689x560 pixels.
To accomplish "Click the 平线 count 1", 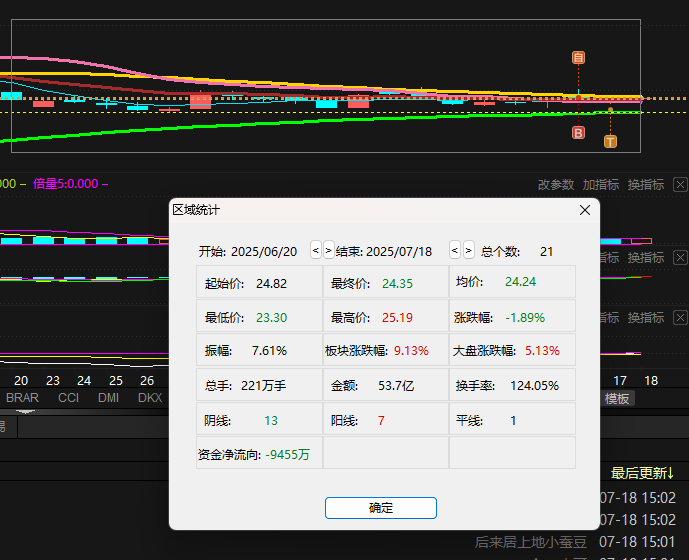I will coord(513,421).
